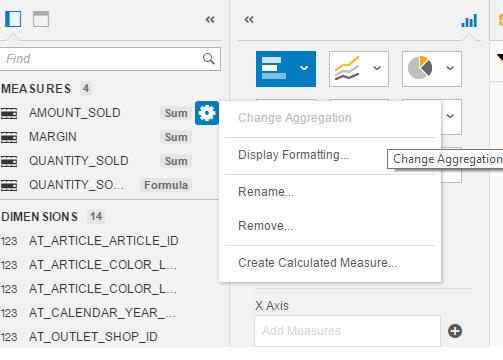Click the X Axis label

(272, 306)
